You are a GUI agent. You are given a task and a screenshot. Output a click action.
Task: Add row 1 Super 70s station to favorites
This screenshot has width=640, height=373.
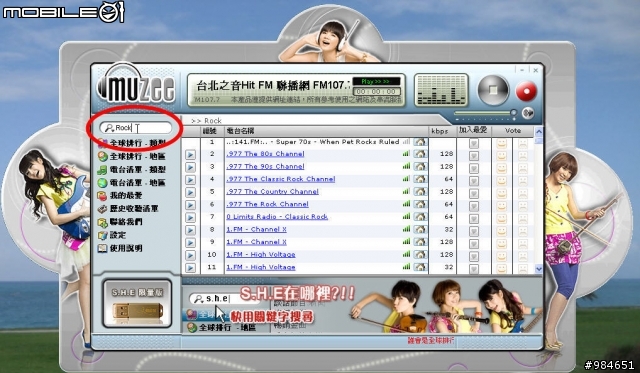point(473,143)
